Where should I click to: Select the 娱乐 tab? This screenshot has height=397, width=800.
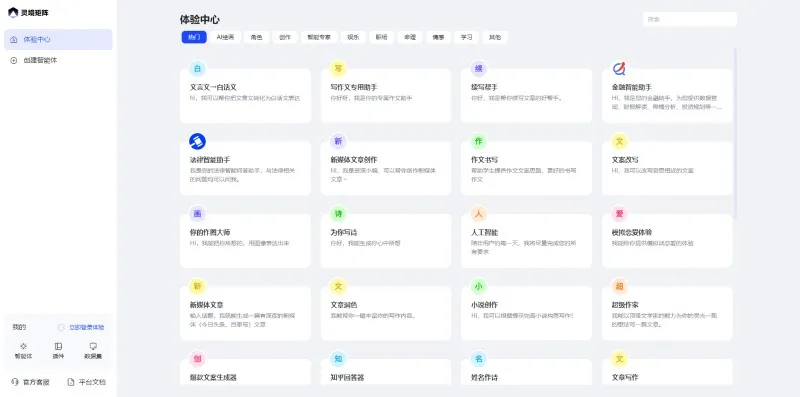353,37
